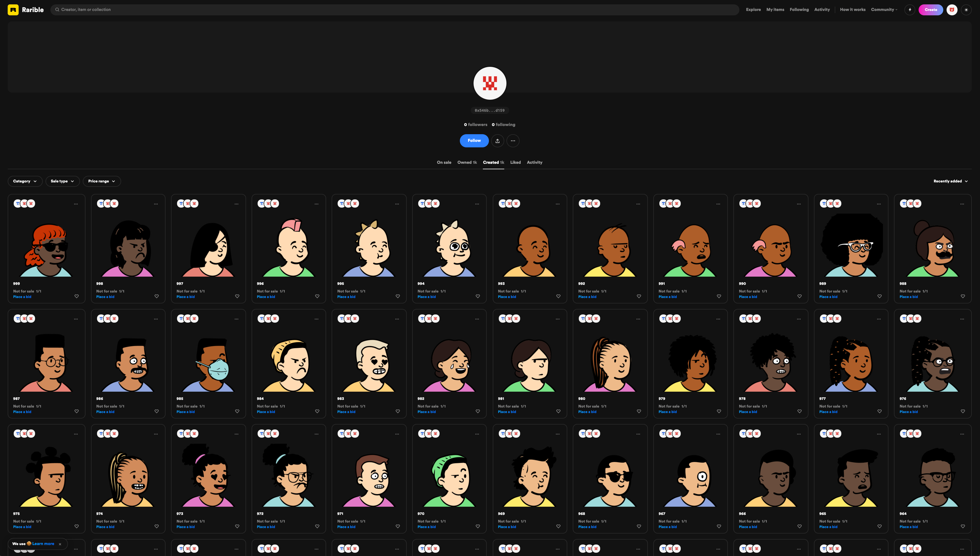This screenshot has height=556, width=980.
Task: Open artwork thumbnail of item 994
Action: [x=449, y=245]
